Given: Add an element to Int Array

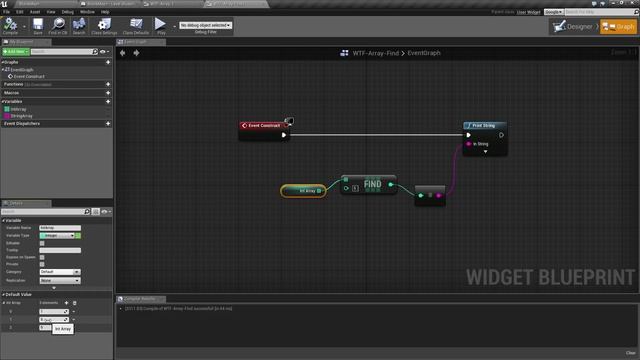Looking at the screenshot, I should [67, 303].
